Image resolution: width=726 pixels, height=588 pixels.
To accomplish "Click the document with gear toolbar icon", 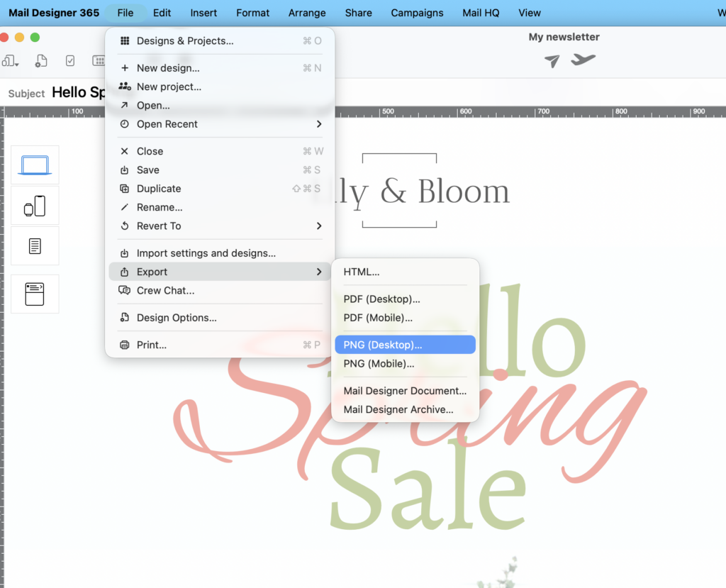I will [x=41, y=61].
